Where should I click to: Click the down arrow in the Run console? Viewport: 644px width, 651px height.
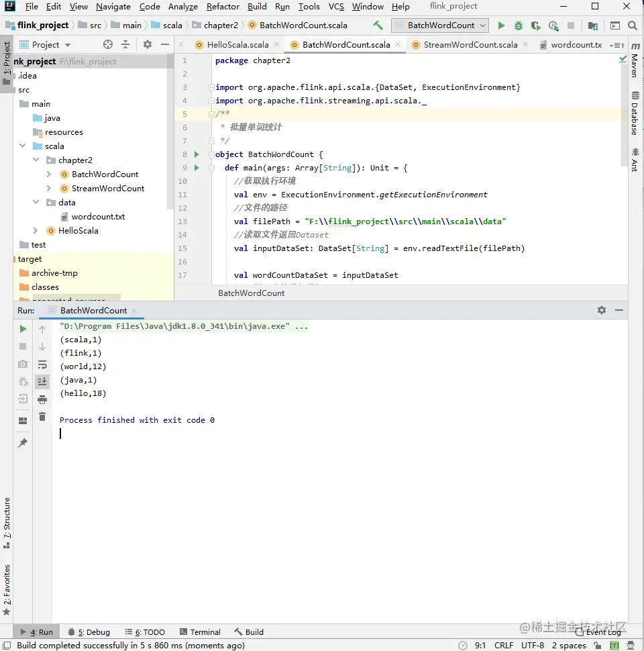(42, 347)
